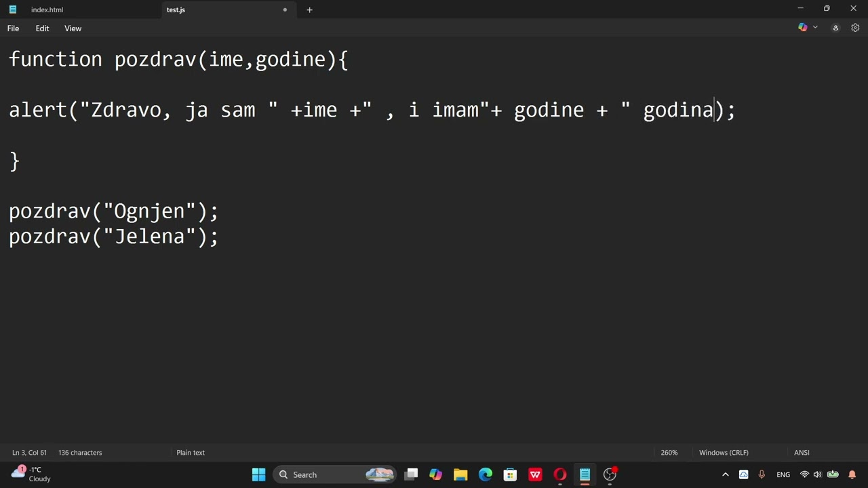Open the Edit menu
The width and height of the screenshot is (868, 488).
[x=42, y=28]
